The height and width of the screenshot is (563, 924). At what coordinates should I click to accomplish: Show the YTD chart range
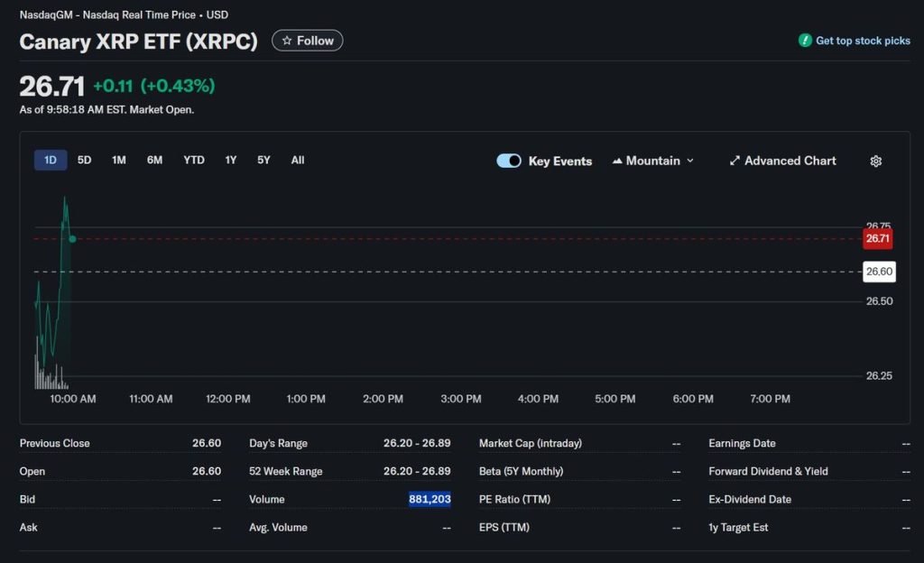194,161
